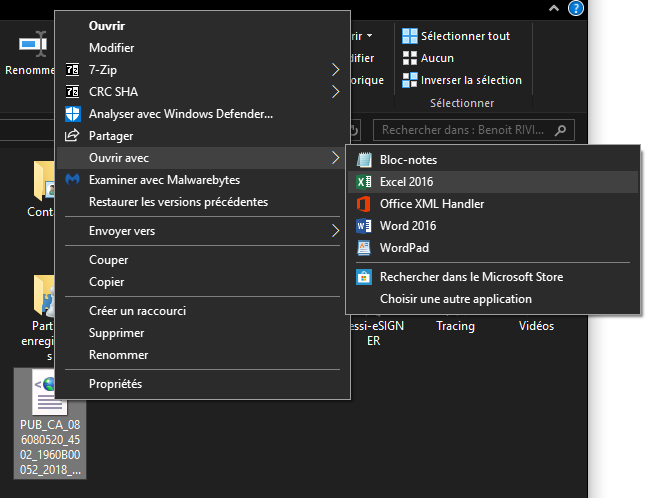The height and width of the screenshot is (498, 650).
Task: Click the Sélectionner tout grid icon
Action: coord(410,36)
